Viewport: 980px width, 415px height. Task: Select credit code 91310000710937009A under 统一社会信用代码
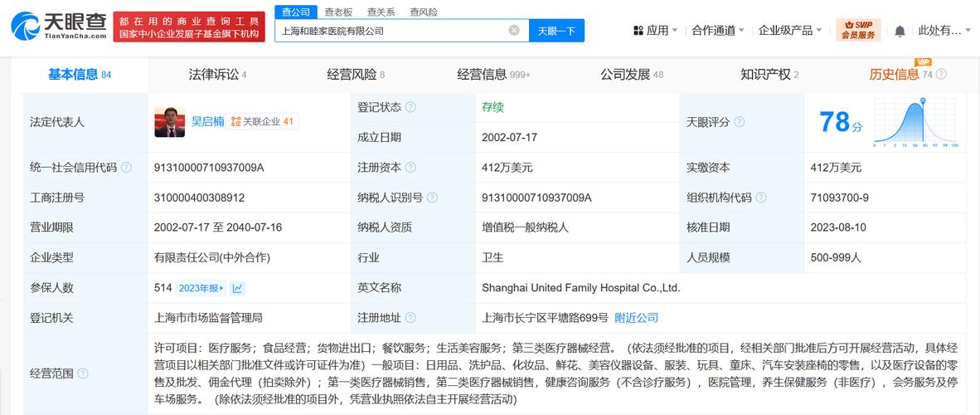tap(210, 168)
